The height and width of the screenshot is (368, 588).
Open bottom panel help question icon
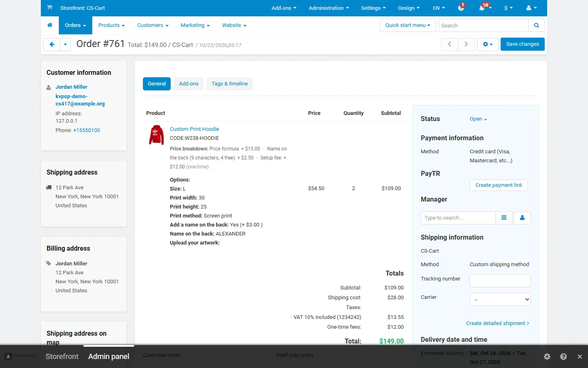[x=563, y=357]
